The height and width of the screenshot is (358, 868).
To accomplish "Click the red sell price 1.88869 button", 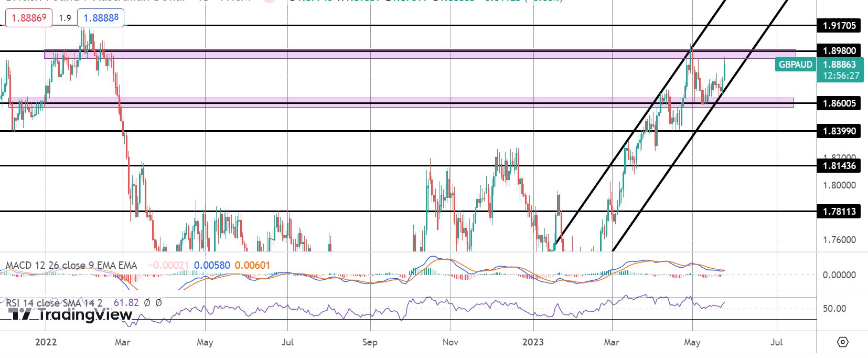I will pyautogui.click(x=29, y=18).
